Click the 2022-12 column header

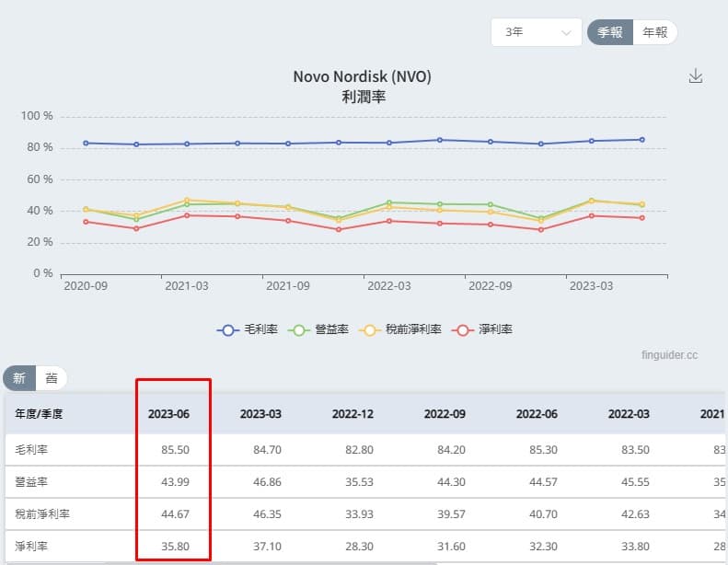tap(352, 414)
